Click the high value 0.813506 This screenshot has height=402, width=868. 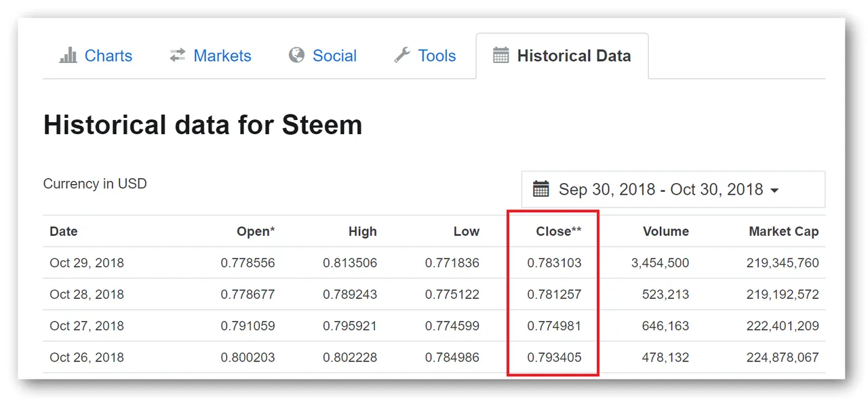click(x=350, y=263)
